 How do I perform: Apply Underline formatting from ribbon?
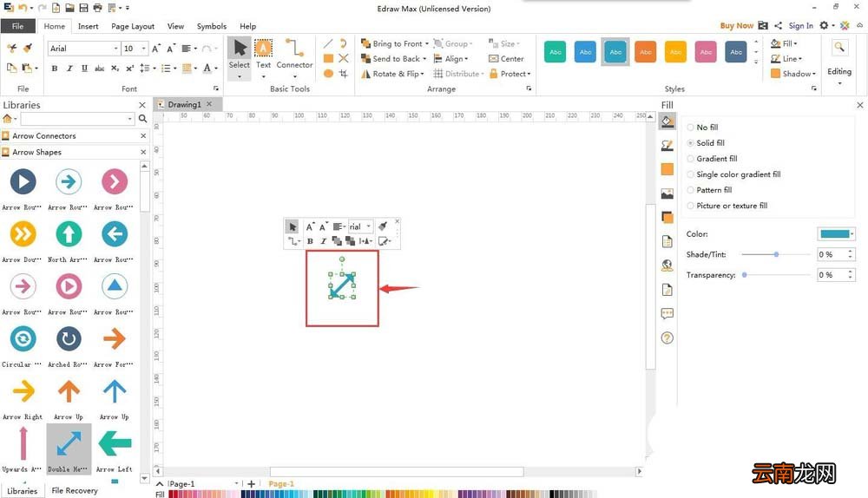(84, 68)
